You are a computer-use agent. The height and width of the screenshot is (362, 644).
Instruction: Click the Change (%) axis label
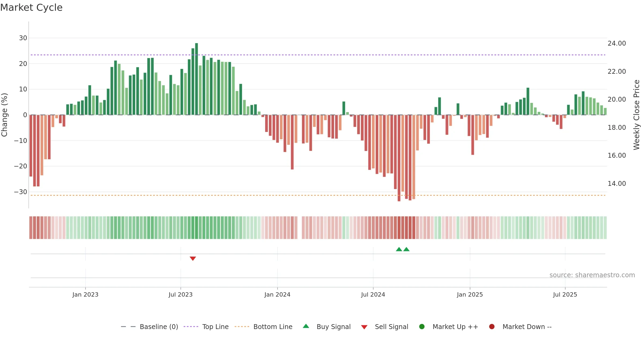[4, 115]
